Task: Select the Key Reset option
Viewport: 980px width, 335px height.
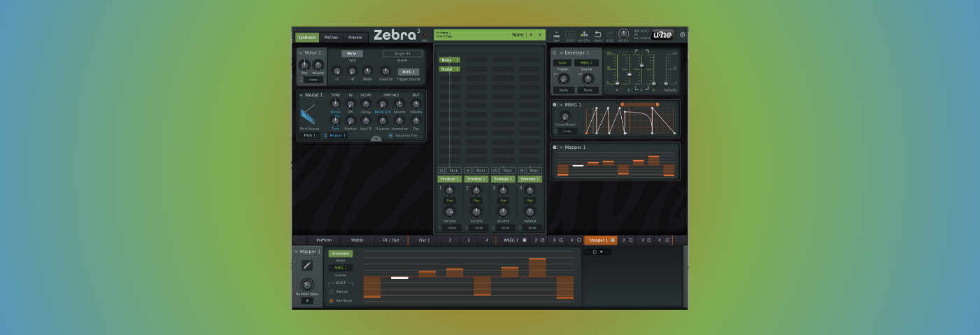Action: [x=332, y=301]
